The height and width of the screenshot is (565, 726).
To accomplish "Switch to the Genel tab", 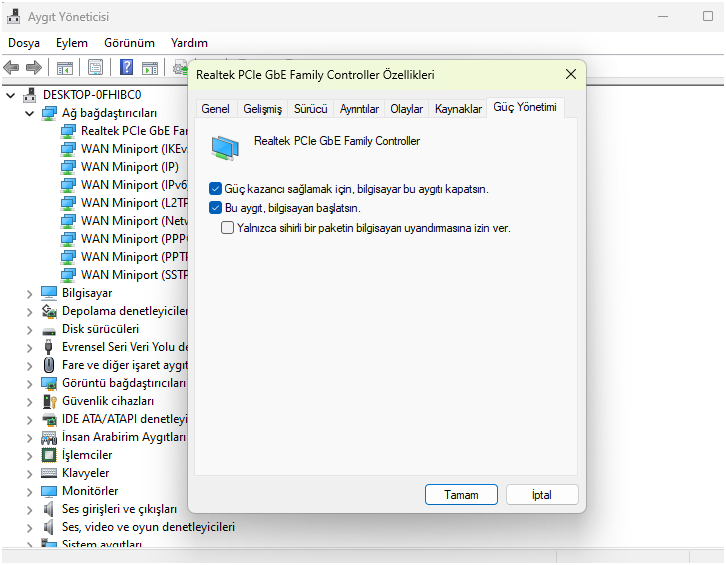I will coord(215,109).
